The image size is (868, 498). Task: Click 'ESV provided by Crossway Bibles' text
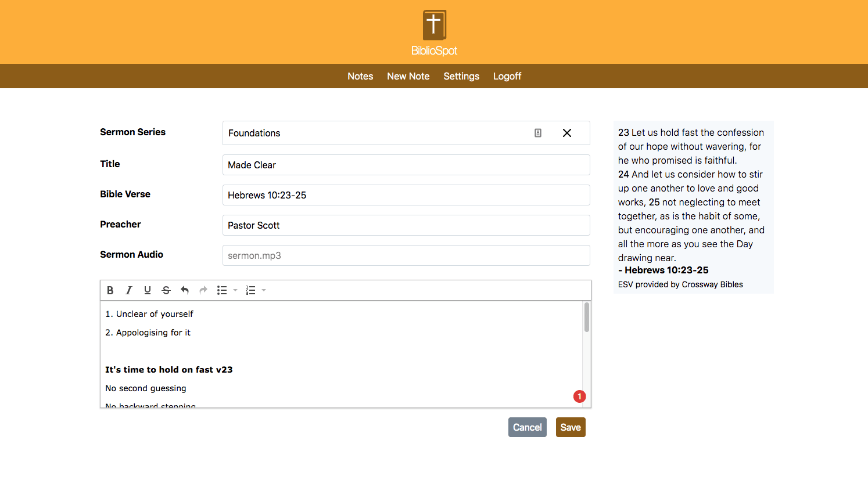(x=680, y=284)
